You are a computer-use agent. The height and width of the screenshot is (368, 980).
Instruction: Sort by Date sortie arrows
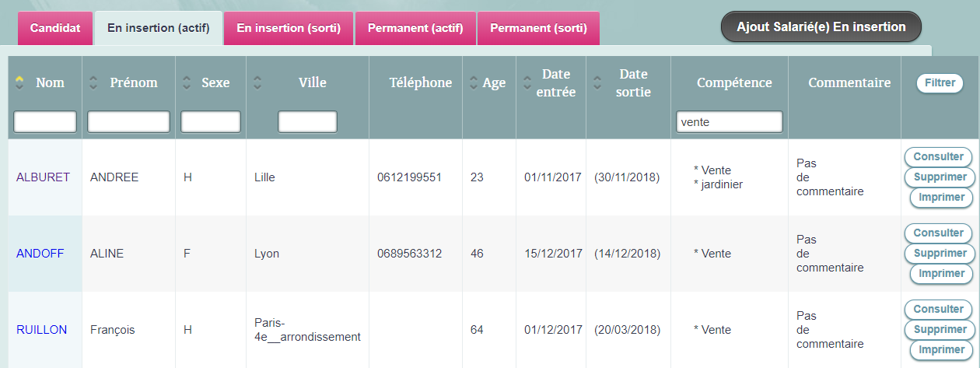597,83
